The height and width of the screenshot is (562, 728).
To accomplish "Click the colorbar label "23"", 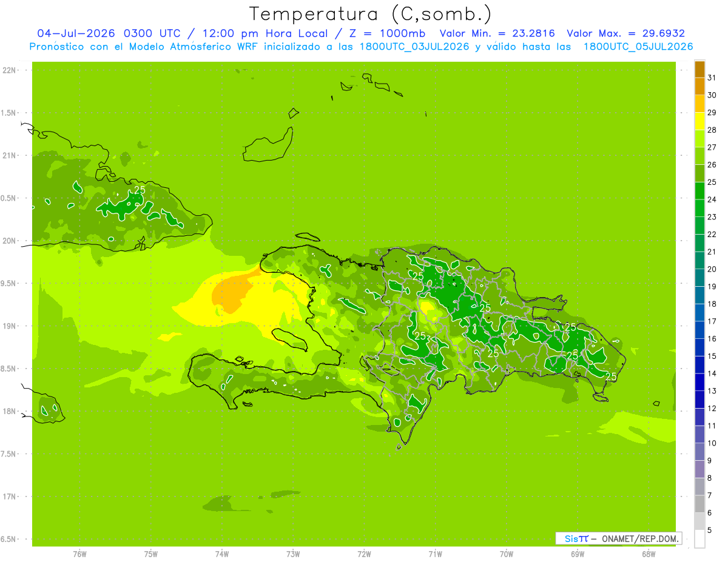I will (x=712, y=217).
